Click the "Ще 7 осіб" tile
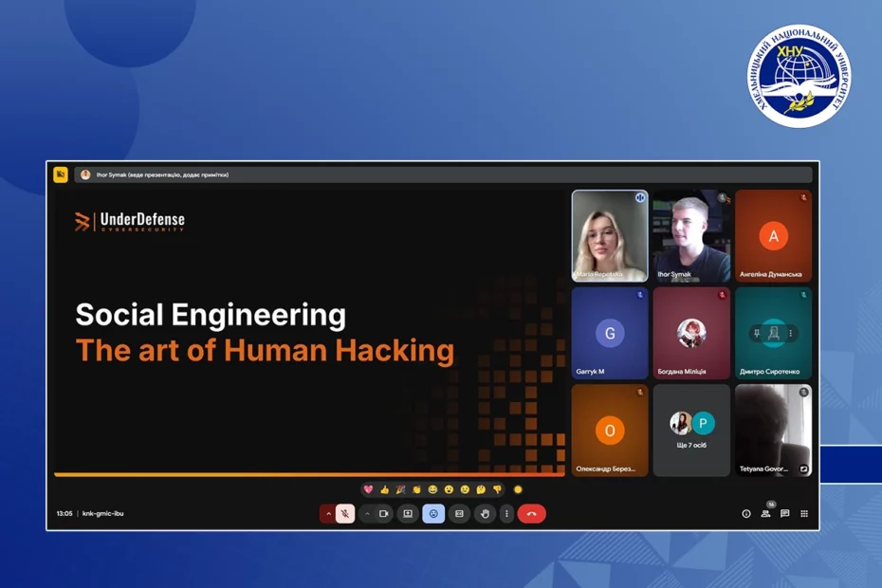 click(x=691, y=430)
